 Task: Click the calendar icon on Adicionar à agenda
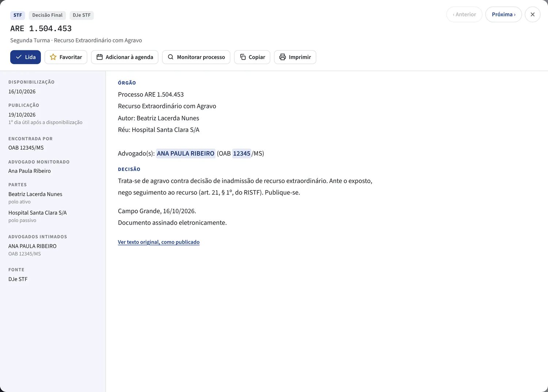(x=99, y=57)
